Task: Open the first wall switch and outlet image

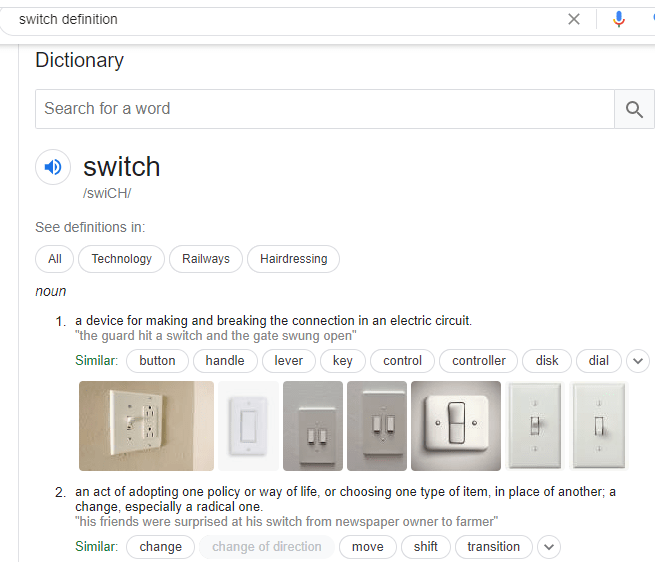Action: point(146,425)
